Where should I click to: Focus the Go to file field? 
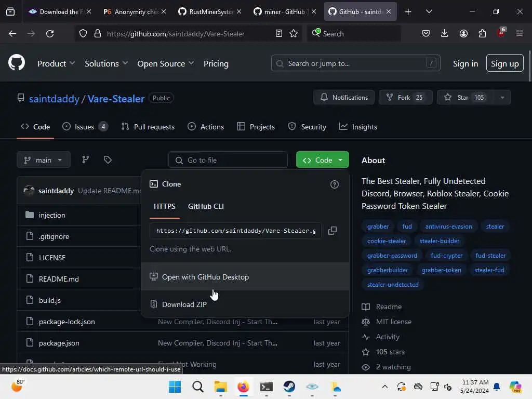[228, 160]
